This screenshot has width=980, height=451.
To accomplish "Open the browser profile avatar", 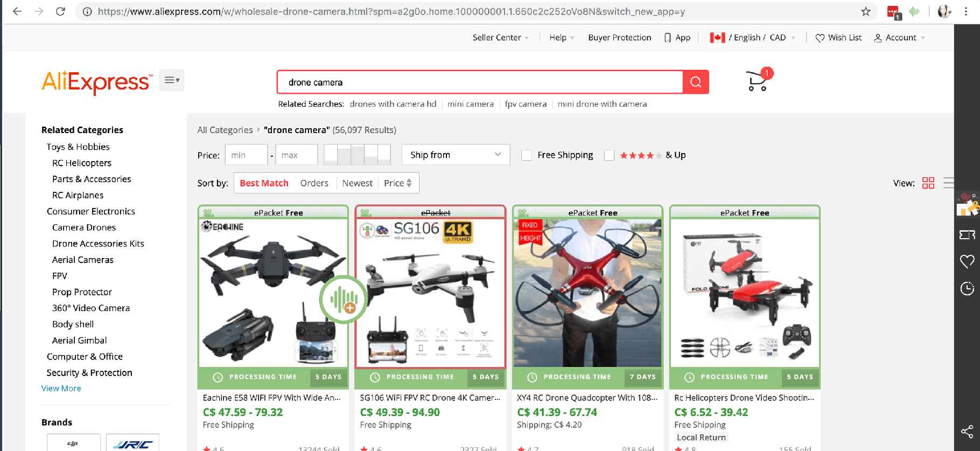I will pyautogui.click(x=944, y=11).
